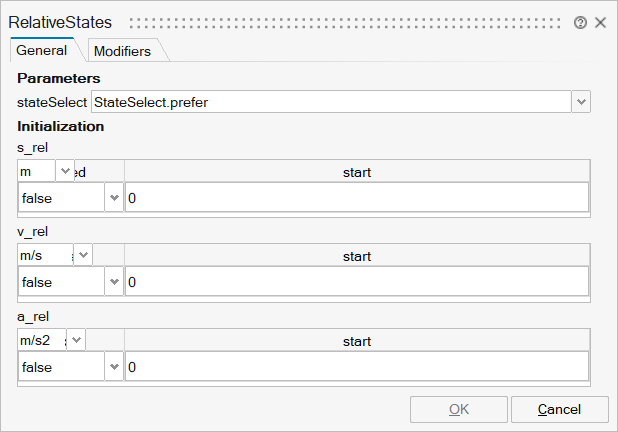Expand the s_rel fixed dropdown set to false

pos(113,198)
